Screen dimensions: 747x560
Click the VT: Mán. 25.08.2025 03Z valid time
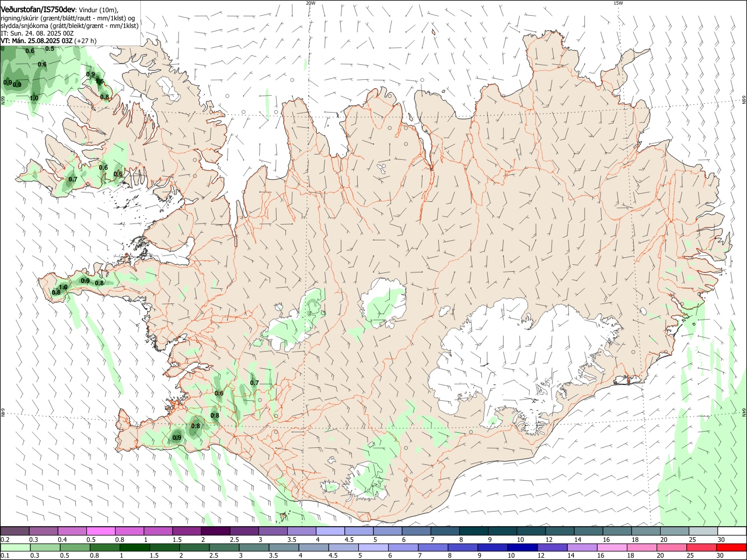pos(37,41)
